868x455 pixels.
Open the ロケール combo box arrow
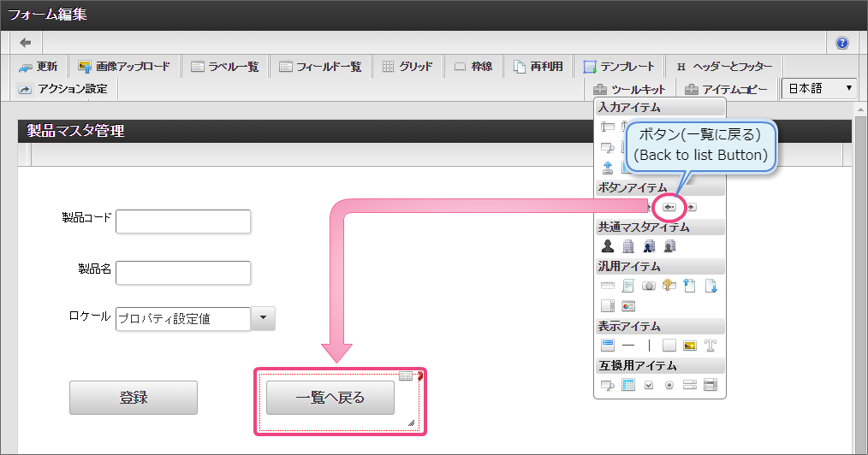point(263,318)
